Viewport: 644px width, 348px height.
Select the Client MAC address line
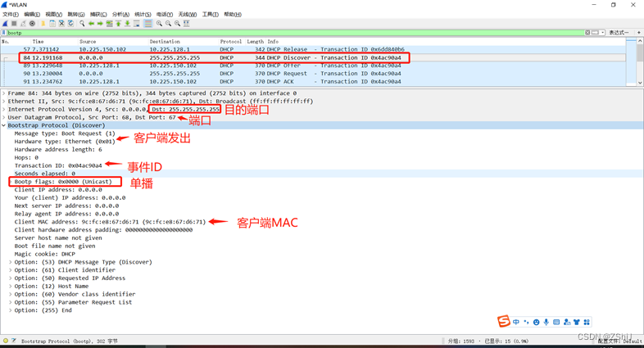coord(110,222)
